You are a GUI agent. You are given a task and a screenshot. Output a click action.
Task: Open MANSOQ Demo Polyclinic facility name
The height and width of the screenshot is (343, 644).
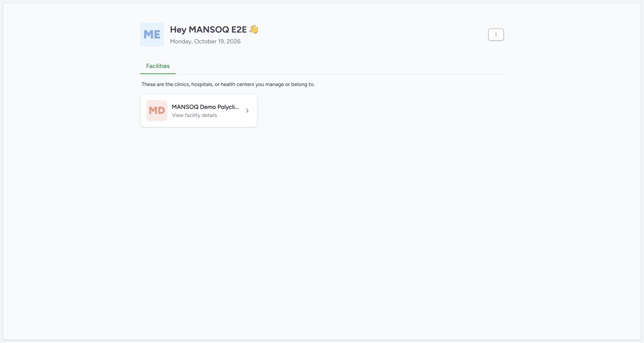205,107
